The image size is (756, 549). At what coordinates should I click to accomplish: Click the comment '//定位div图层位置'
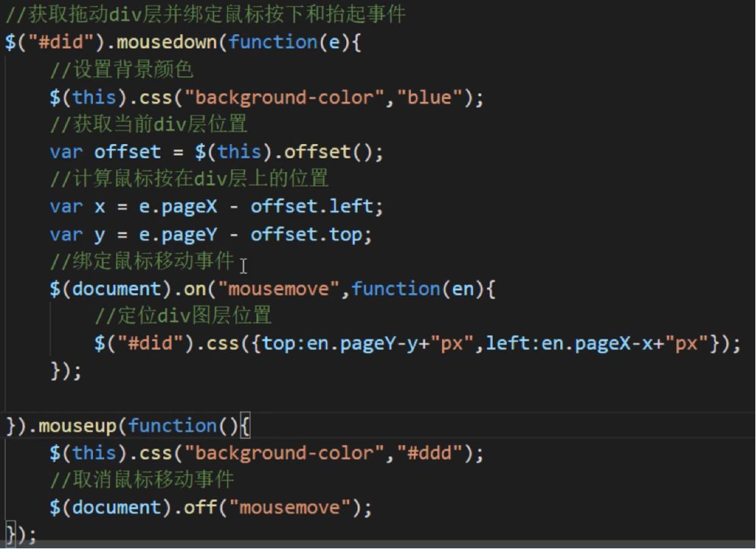tap(183, 315)
